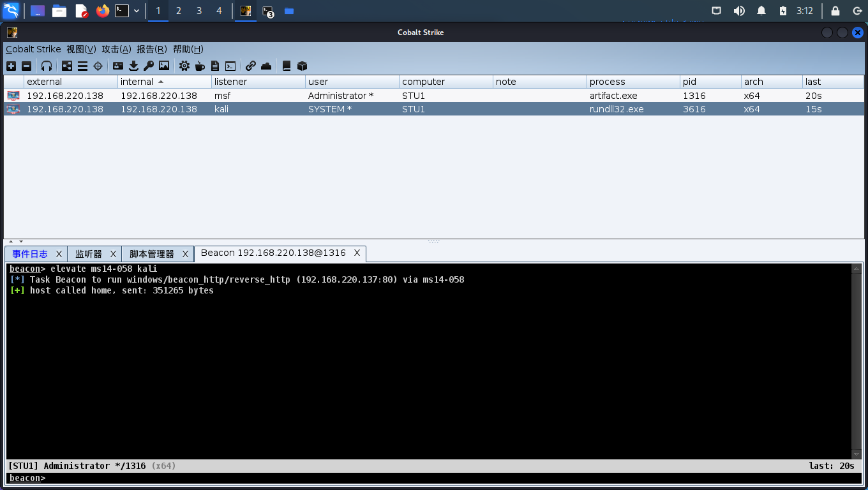The width and height of the screenshot is (868, 490).
Task: Switch to pivot graph view icon
Action: (x=67, y=66)
